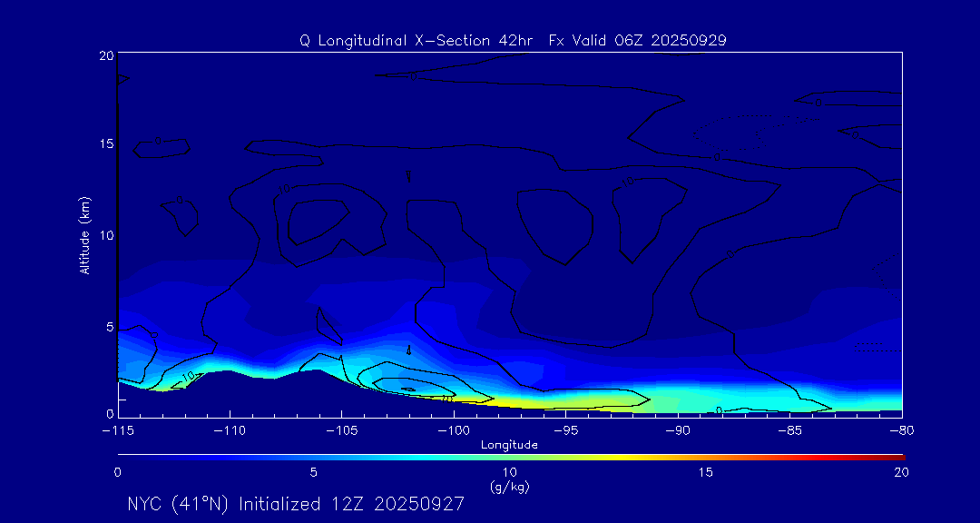Click the 10 km altitude tick label
The height and width of the screenshot is (523, 980).
(105, 235)
